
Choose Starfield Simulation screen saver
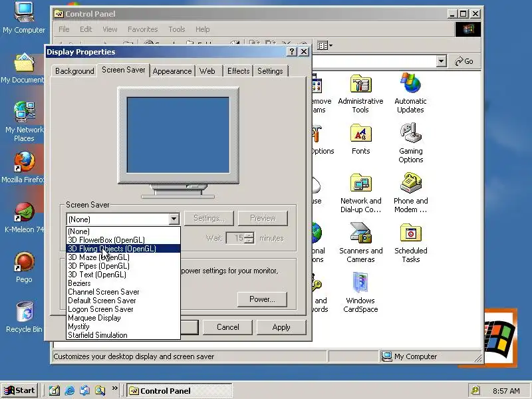pyautogui.click(x=123, y=335)
